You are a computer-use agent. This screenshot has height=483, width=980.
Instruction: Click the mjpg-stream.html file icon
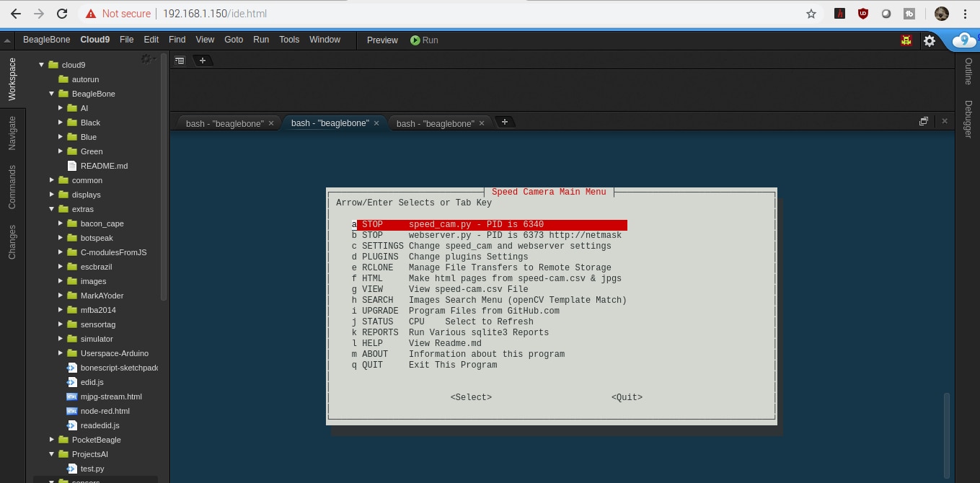coord(71,396)
